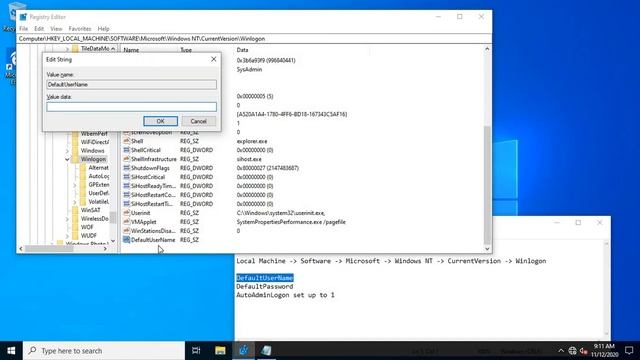Image resolution: width=640 pixels, height=360 pixels.
Task: Select the Shell value icon
Action: pyautogui.click(x=127, y=141)
